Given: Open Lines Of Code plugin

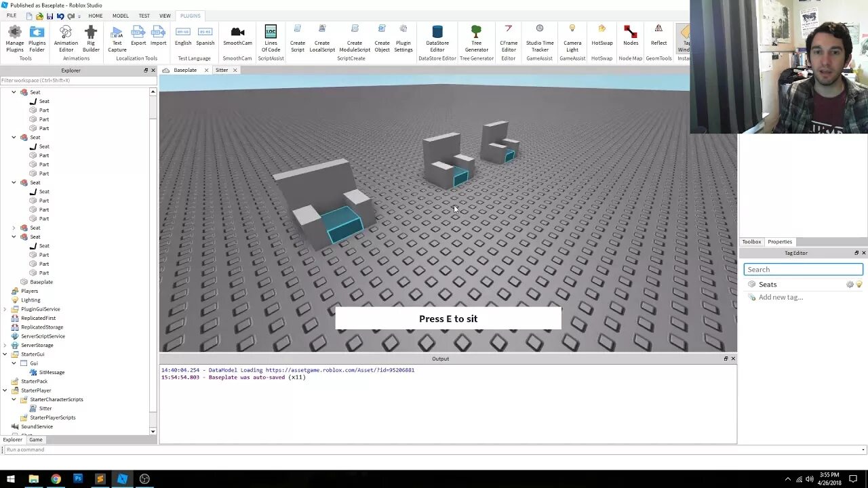Looking at the screenshot, I should coord(271,39).
